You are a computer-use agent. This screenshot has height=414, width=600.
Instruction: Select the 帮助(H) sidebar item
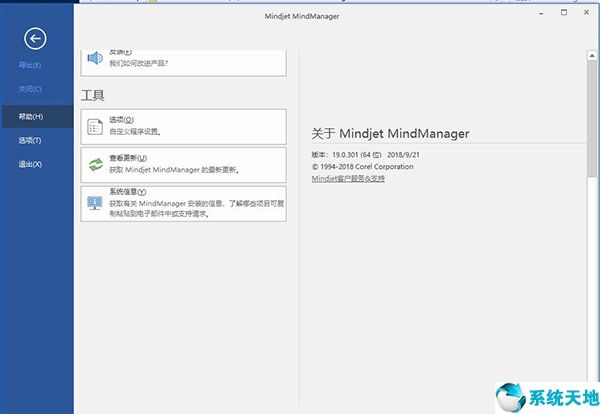tap(37, 116)
